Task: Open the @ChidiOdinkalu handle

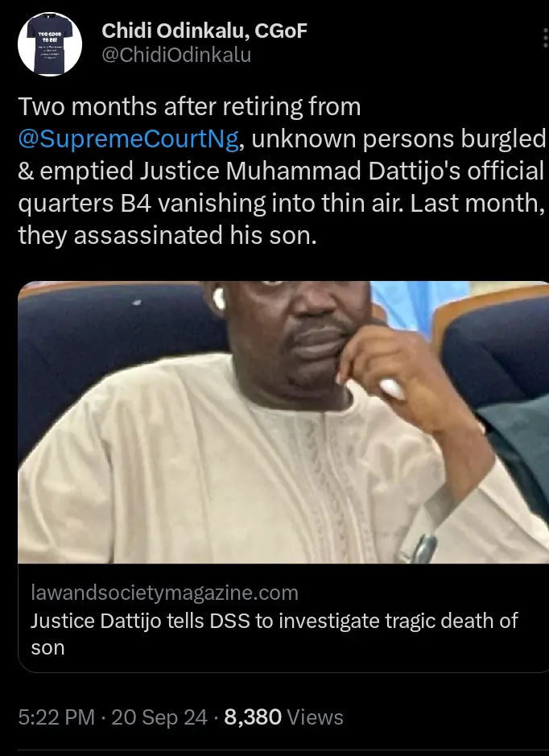Action: coord(176,55)
